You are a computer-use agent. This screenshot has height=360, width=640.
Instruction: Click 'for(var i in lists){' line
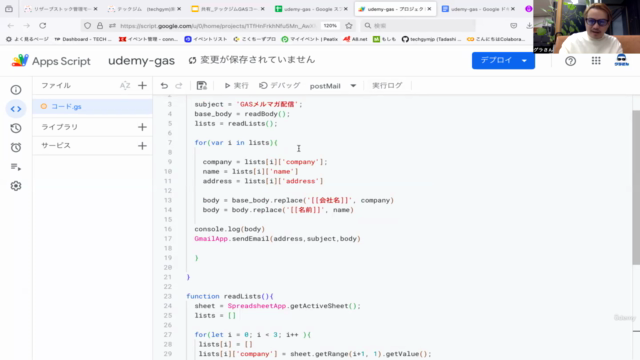pyautogui.click(x=236, y=143)
